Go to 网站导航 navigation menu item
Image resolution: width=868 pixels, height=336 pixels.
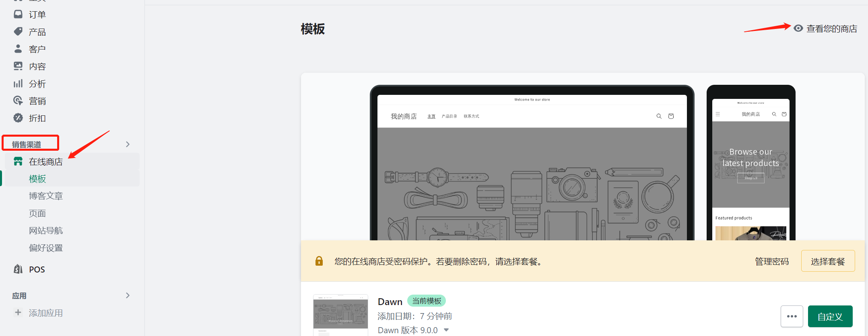(x=46, y=231)
